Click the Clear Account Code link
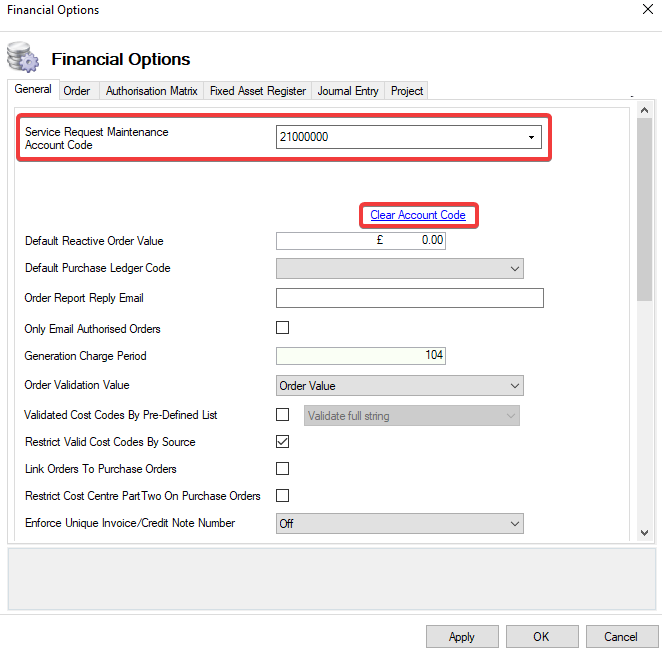 click(x=417, y=215)
